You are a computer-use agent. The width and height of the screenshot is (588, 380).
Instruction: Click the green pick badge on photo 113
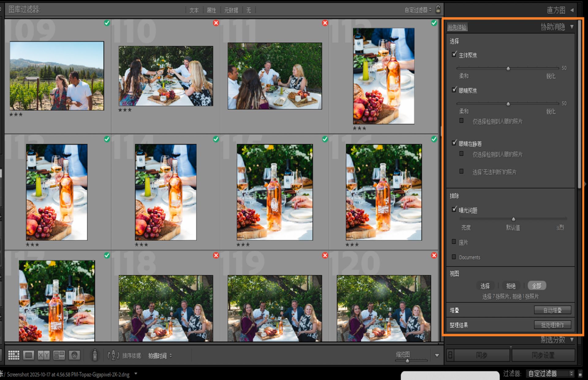click(107, 139)
